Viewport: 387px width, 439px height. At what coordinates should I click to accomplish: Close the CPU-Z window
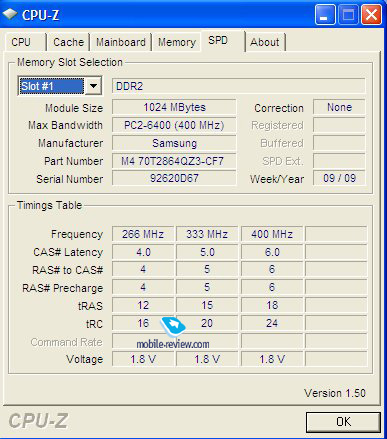coord(371,15)
